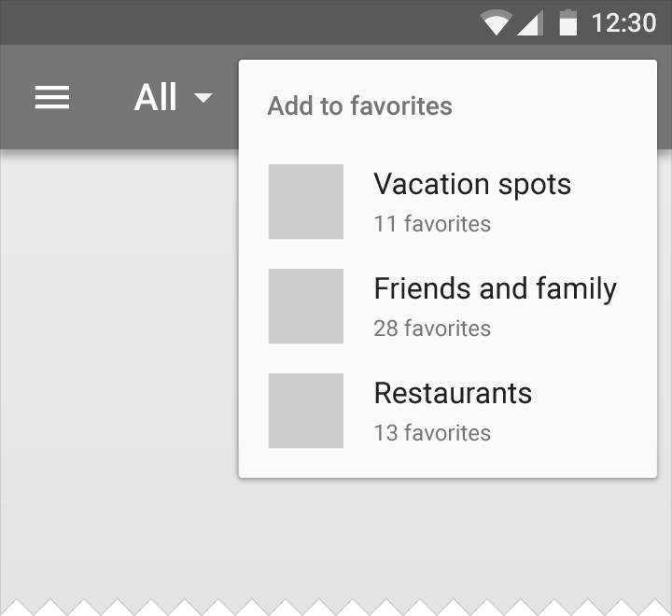This screenshot has width=672, height=616.
Task: Select the Friends and family thumbnail
Action: pyautogui.click(x=306, y=306)
